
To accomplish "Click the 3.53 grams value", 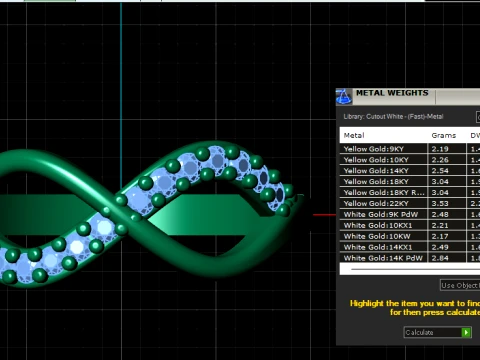I will click(x=440, y=204).
